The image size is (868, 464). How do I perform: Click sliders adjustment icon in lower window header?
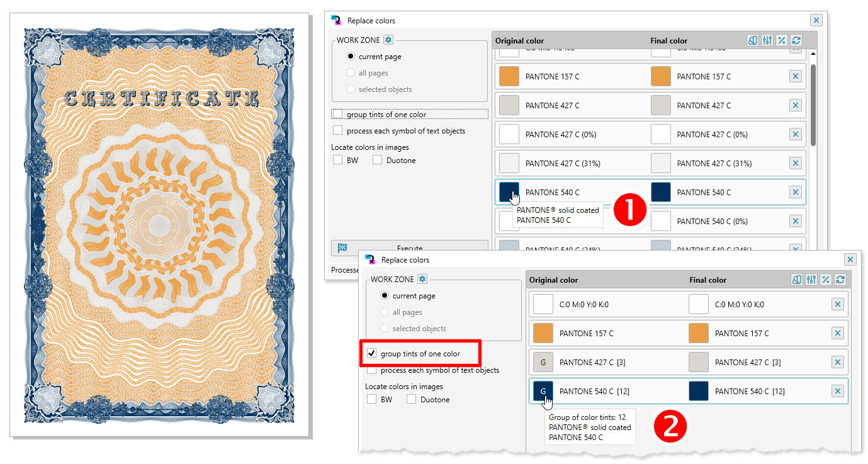[811, 280]
